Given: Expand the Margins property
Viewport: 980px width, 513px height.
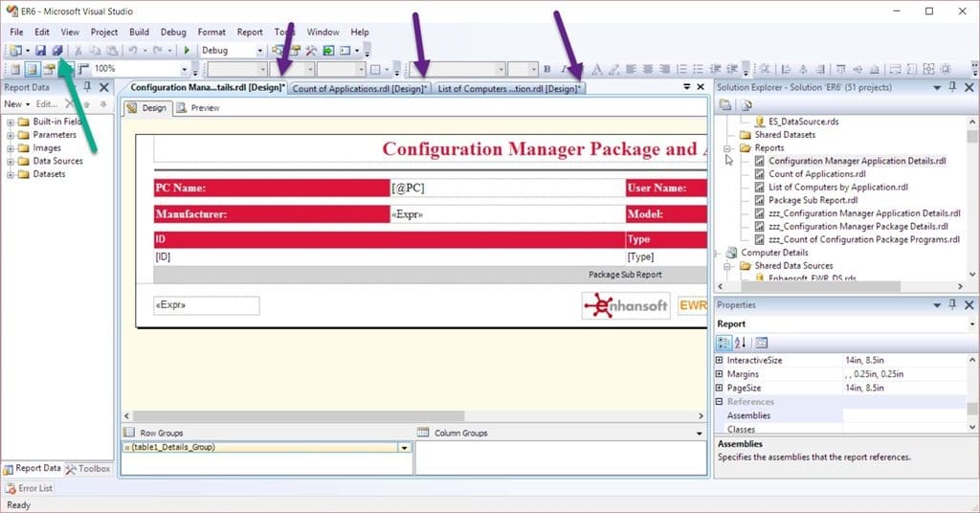Looking at the screenshot, I should tap(719, 373).
